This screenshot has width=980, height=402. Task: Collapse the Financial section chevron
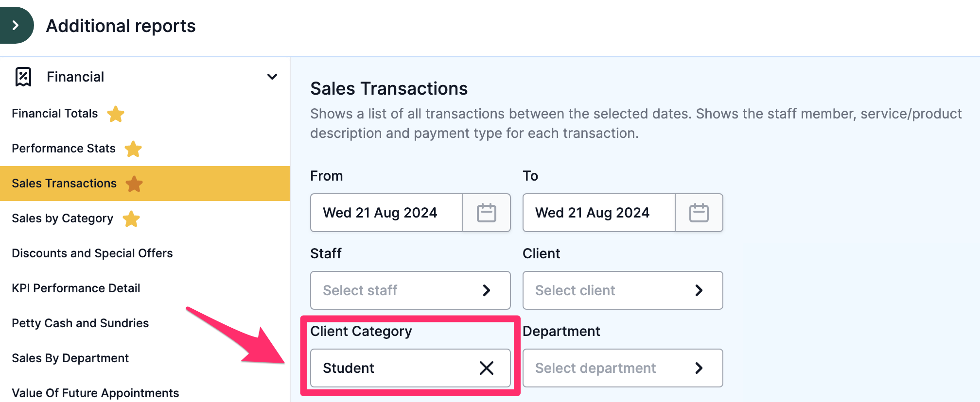tap(272, 77)
